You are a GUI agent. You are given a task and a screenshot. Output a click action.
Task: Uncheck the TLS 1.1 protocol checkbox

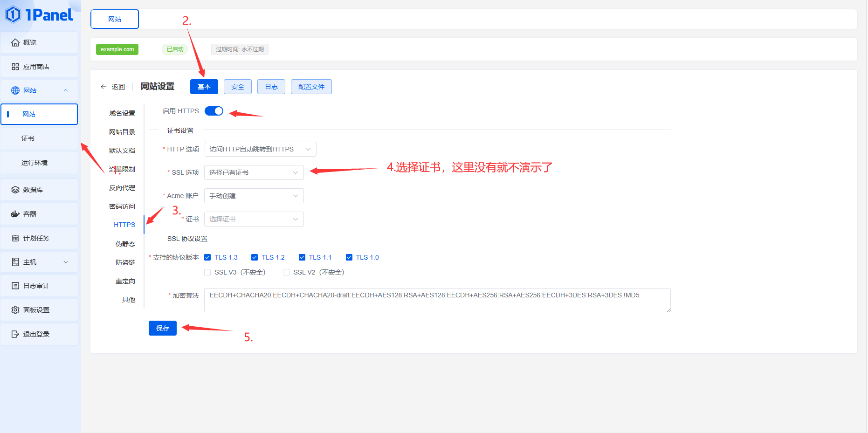click(302, 257)
